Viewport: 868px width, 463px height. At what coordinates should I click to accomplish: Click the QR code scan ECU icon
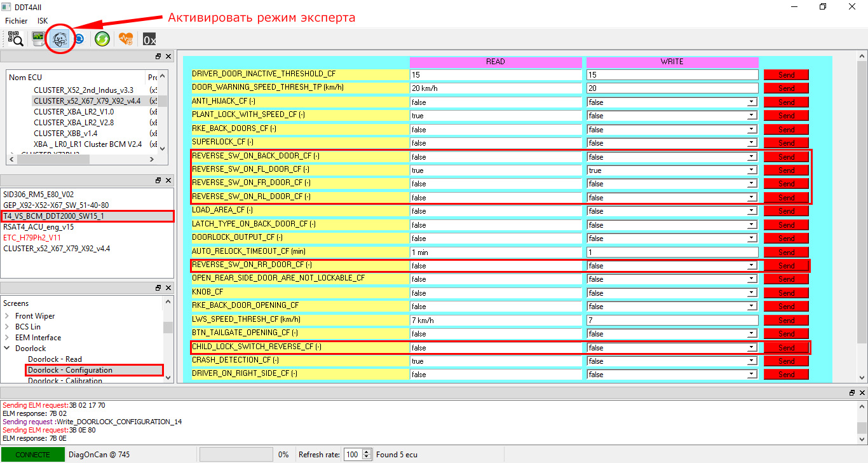[x=16, y=39]
